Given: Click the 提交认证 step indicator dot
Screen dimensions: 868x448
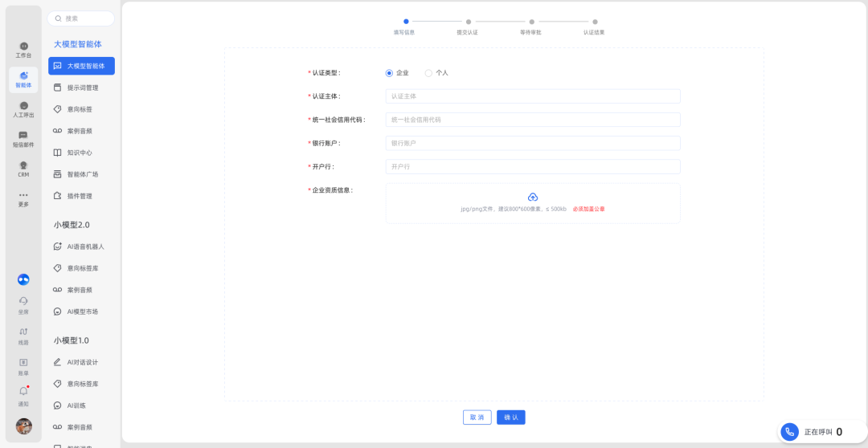Looking at the screenshot, I should 469,22.
